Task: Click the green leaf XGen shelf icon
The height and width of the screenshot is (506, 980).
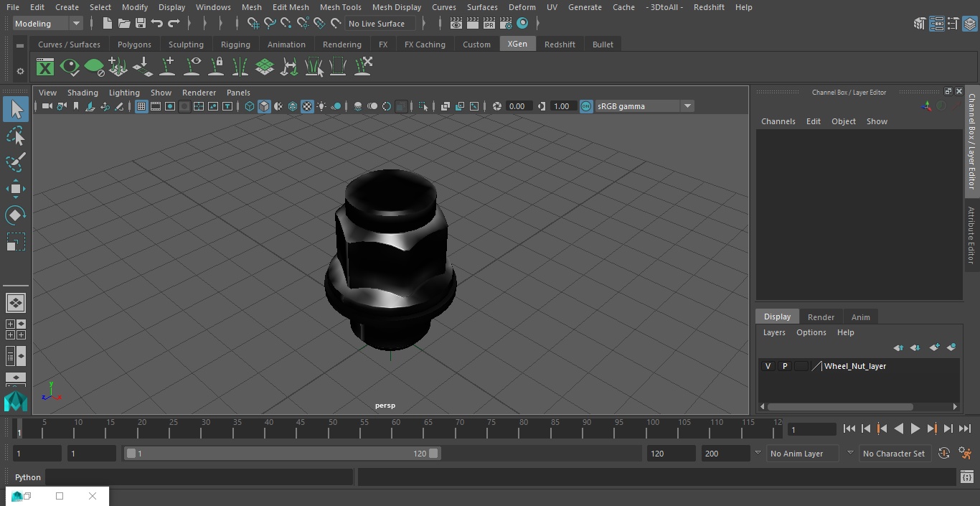Action: pyautogui.click(x=94, y=67)
